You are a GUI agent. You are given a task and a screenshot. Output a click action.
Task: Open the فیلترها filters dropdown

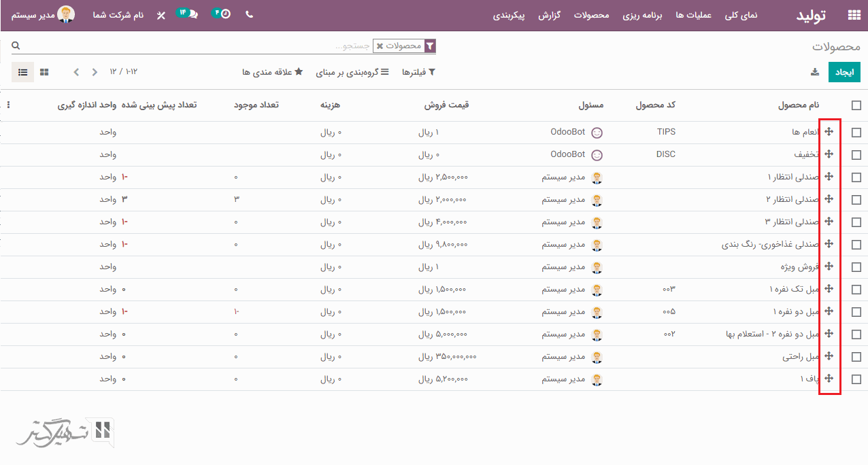coord(418,72)
